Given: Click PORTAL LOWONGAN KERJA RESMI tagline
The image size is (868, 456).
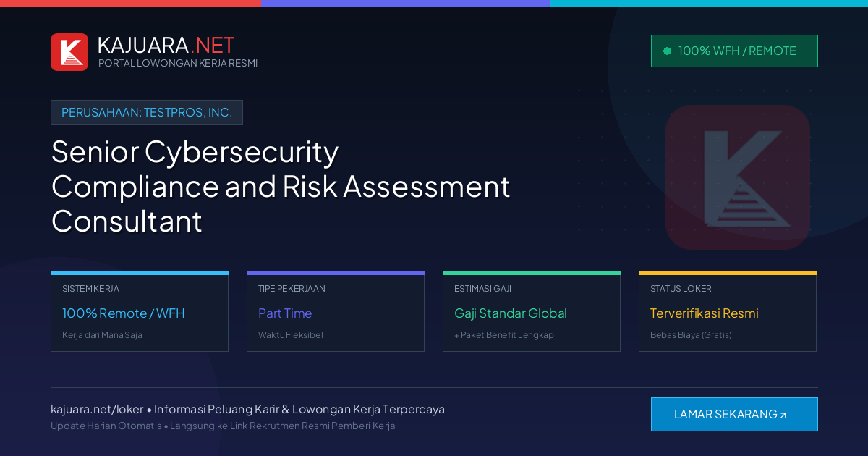Looking at the screenshot, I should [178, 63].
